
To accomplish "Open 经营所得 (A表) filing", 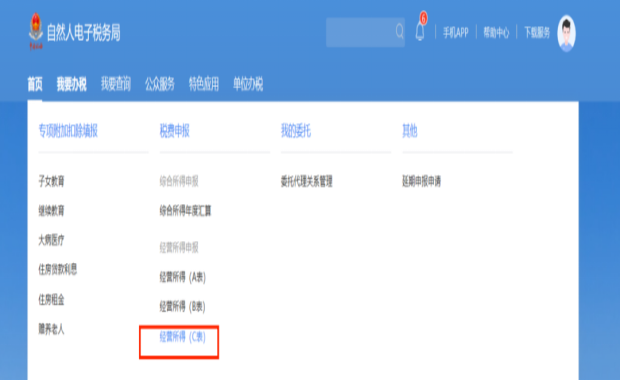I will click(x=183, y=277).
